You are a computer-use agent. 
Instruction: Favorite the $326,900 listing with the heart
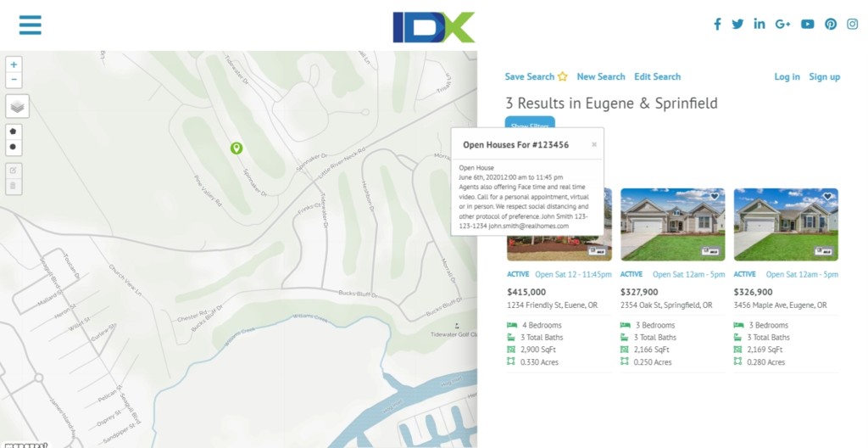[x=827, y=196]
